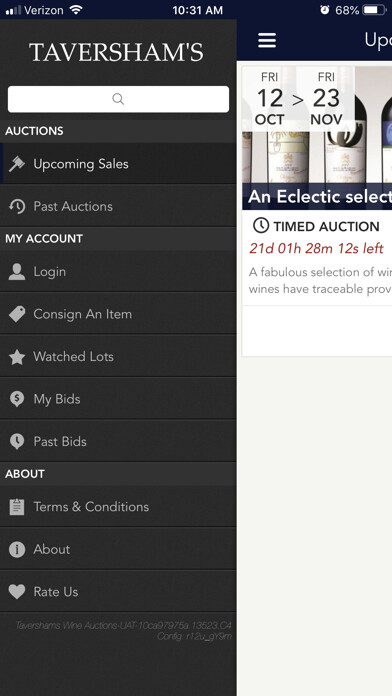Select Login in My Account

click(118, 272)
